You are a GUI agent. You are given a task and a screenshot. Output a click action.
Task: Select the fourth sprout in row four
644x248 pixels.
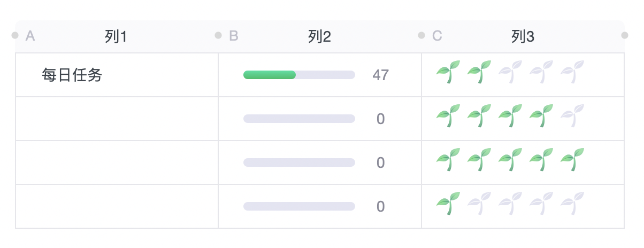coord(541,204)
